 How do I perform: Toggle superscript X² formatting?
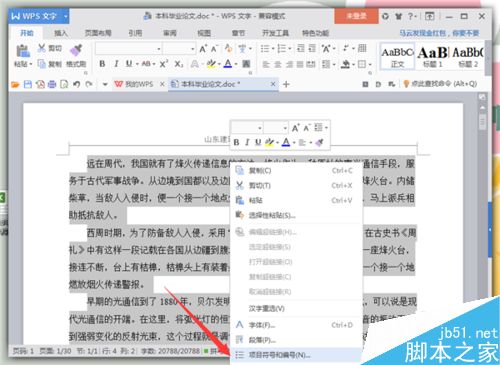pos(164,64)
